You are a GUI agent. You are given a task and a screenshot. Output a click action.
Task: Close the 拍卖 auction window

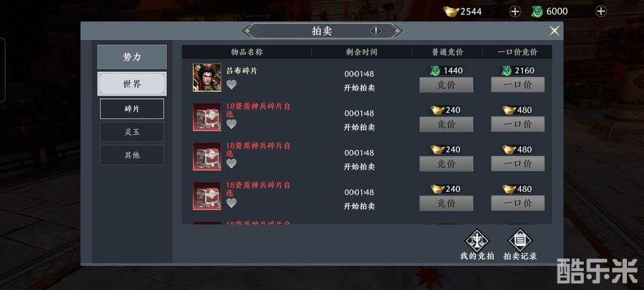pyautogui.click(x=554, y=31)
